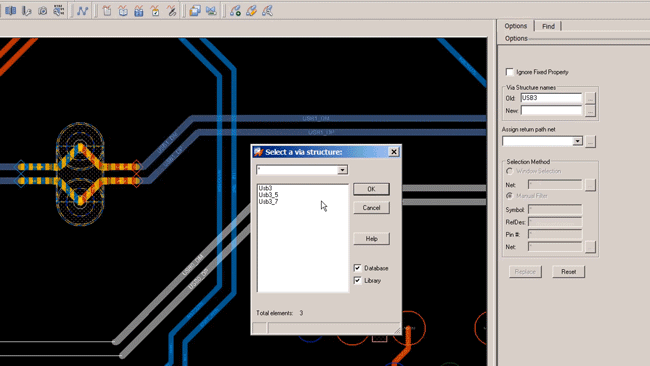Click the blue gift box trace icon
650x366 pixels.
pos(139,11)
